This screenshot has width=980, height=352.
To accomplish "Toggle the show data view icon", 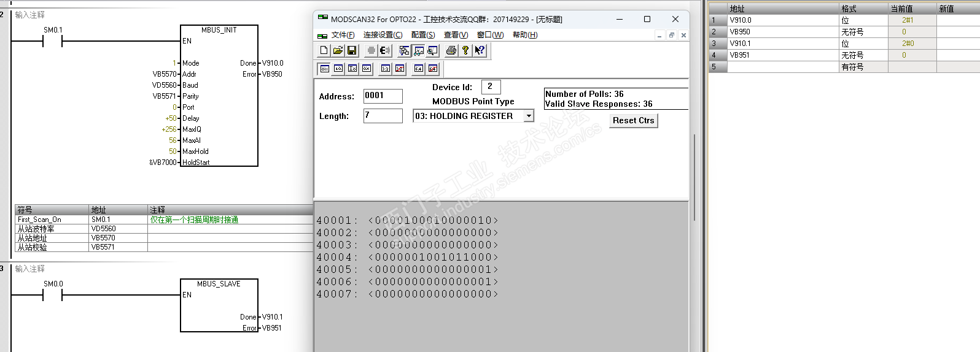I will coord(418,50).
